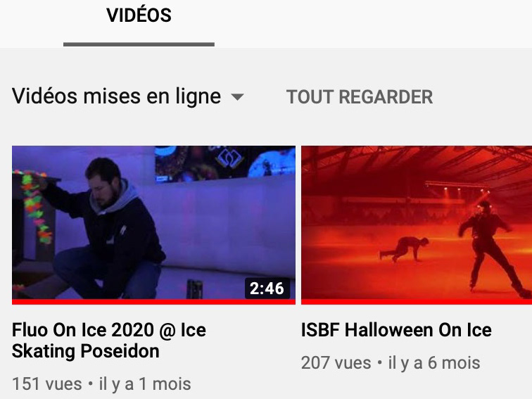Open the ISBF Halloween On Ice thumbnail
The width and height of the screenshot is (532, 399).
pyautogui.click(x=417, y=225)
